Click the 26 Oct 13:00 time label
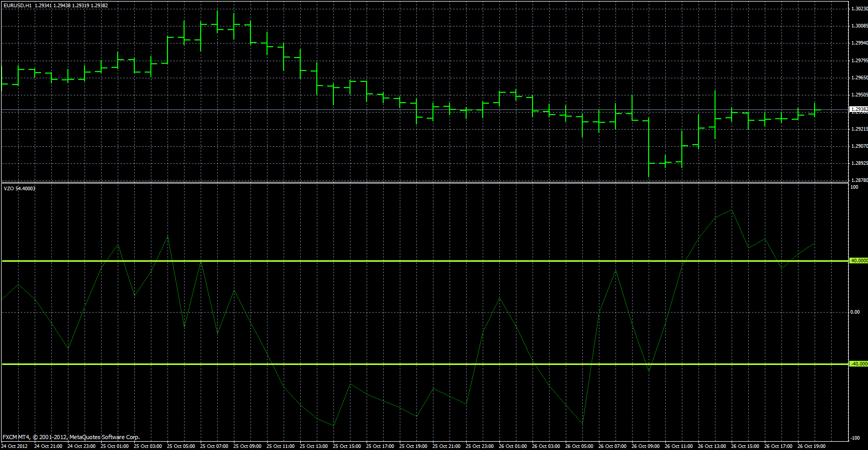 [x=712, y=446]
